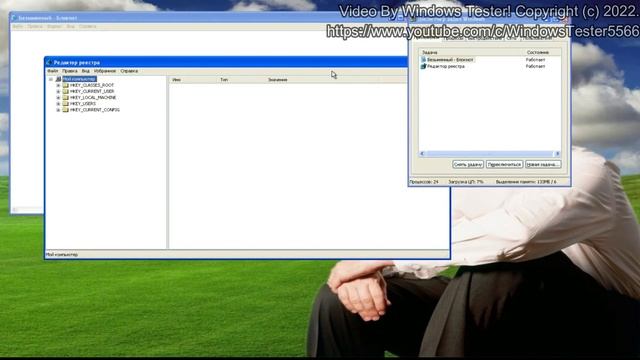This screenshot has width=640, height=360.
Task: Click the Notepad window title bar icon
Action: tap(14, 18)
